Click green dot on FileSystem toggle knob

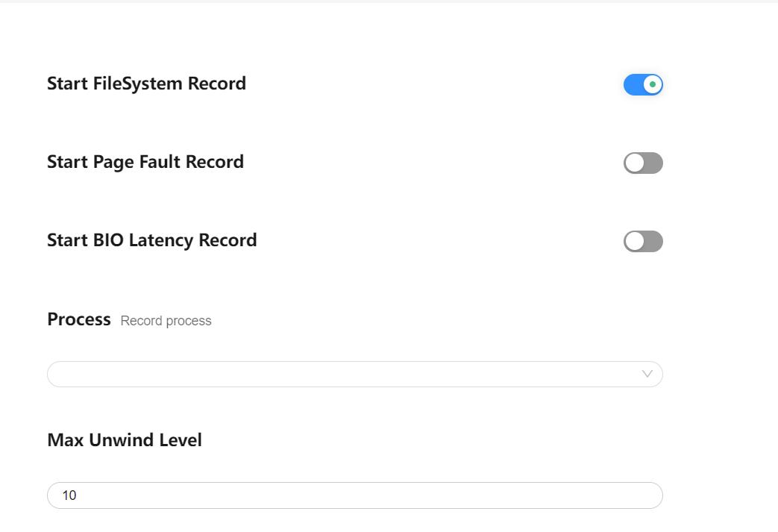point(653,84)
